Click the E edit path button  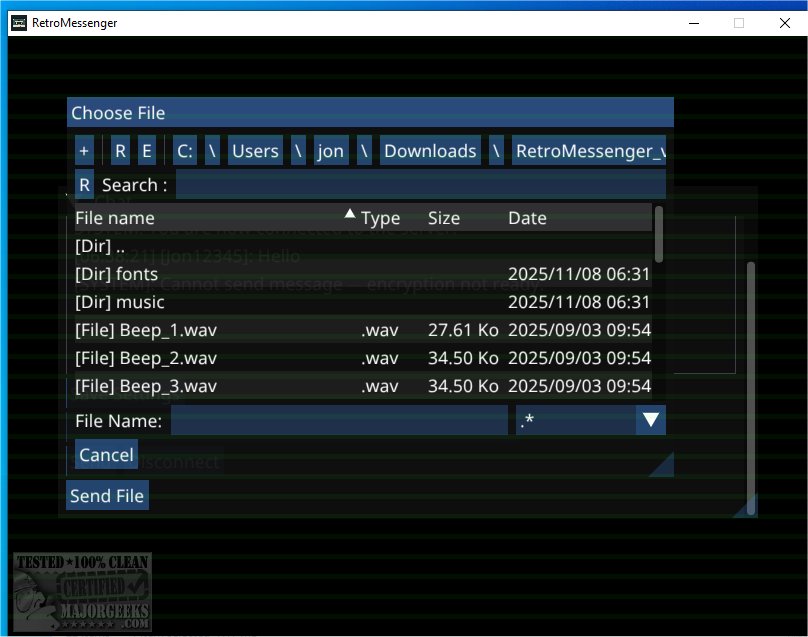[x=147, y=151]
